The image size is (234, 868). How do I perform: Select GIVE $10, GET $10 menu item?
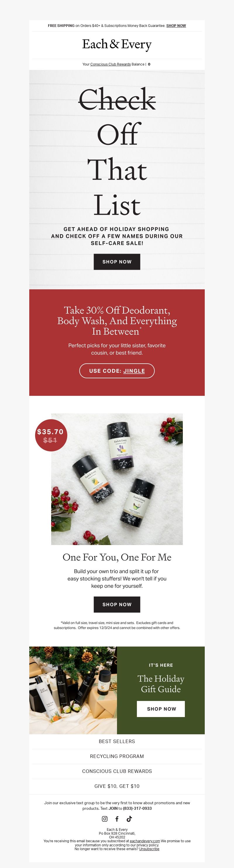117,786
